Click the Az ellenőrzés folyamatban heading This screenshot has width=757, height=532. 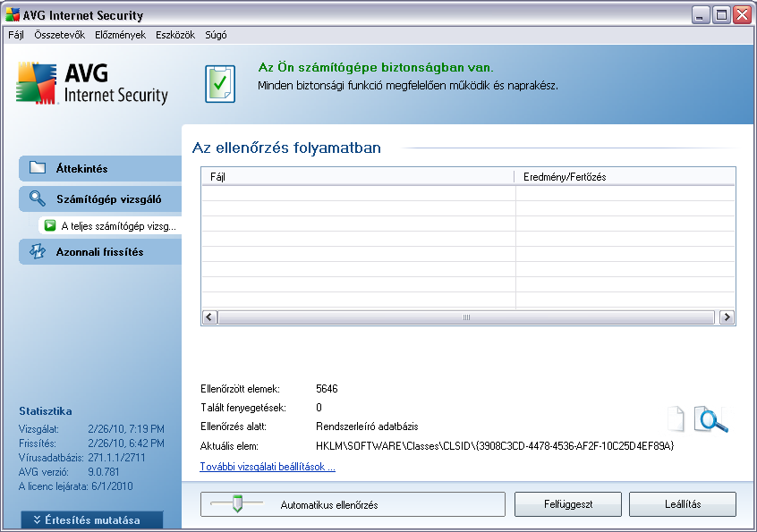pyautogui.click(x=286, y=148)
